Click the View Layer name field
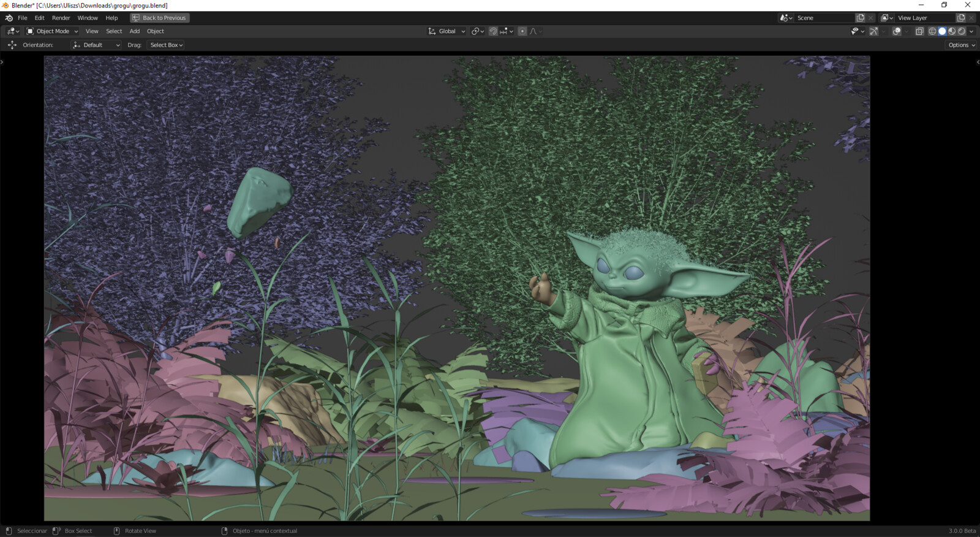 (x=925, y=18)
